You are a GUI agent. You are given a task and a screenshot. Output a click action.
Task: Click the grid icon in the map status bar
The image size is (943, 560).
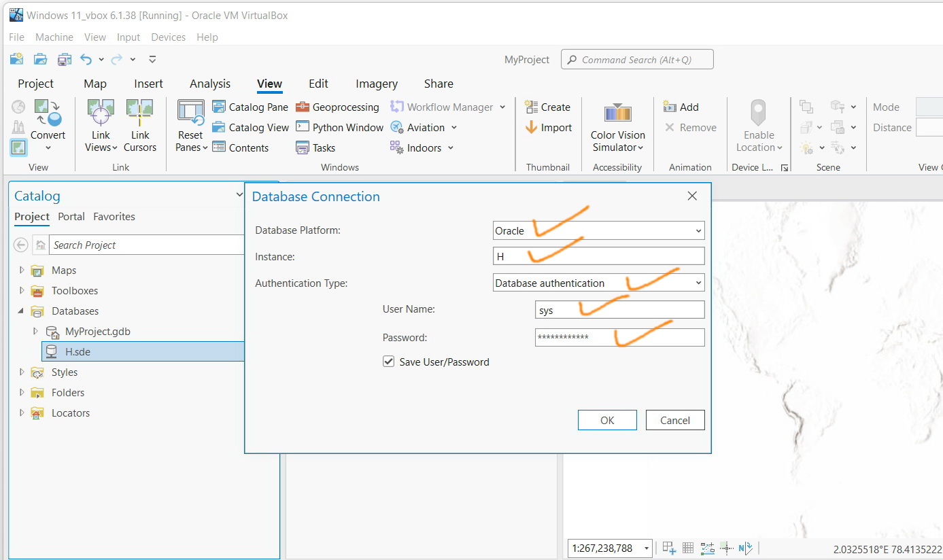(688, 548)
